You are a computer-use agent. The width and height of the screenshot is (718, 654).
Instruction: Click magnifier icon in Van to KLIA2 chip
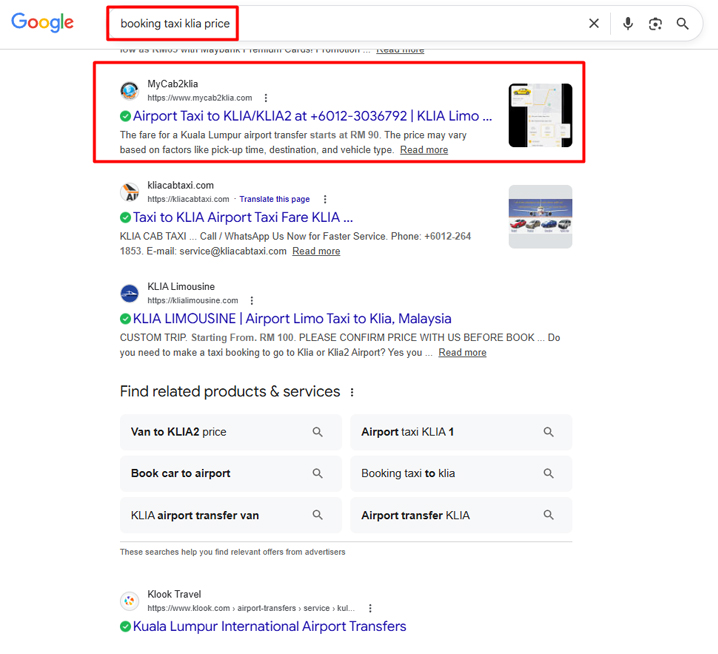tap(317, 432)
